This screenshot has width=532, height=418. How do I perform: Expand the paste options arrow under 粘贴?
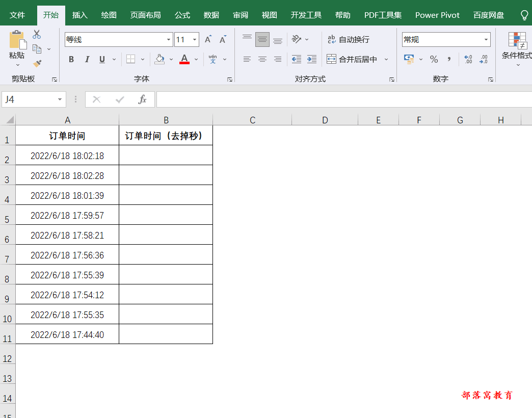click(18, 65)
